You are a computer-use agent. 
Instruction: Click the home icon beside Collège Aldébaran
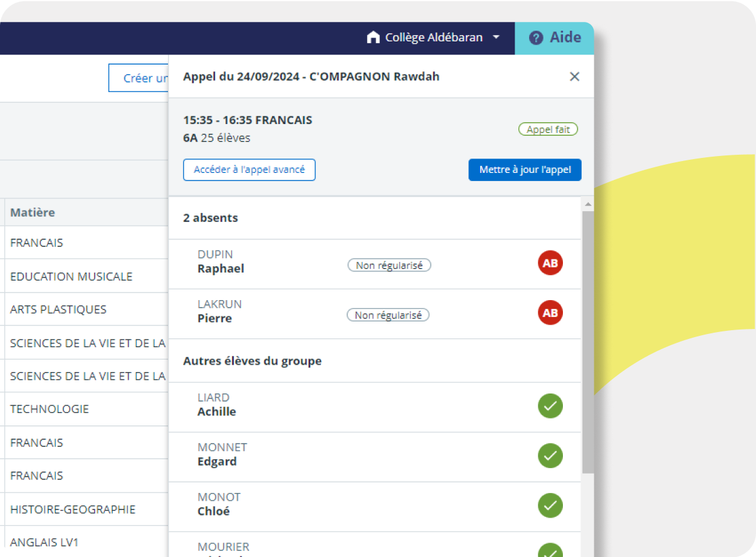point(373,38)
